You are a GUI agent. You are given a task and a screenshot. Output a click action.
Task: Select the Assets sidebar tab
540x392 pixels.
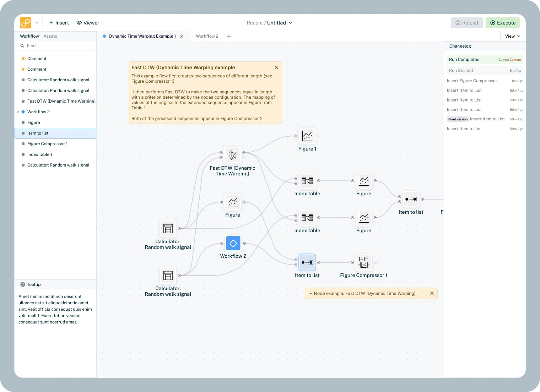pos(50,36)
